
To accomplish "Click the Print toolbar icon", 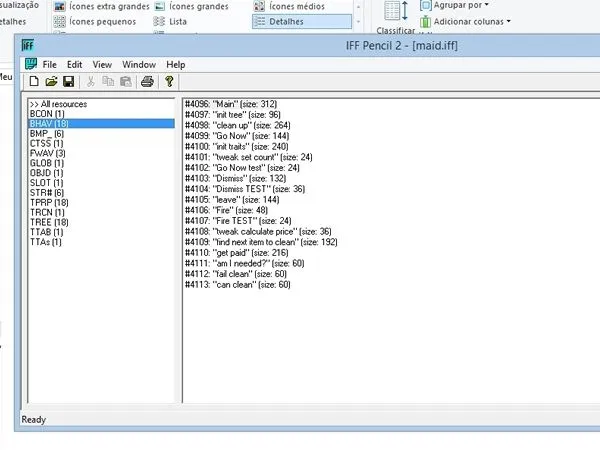I will pyautogui.click(x=147, y=81).
